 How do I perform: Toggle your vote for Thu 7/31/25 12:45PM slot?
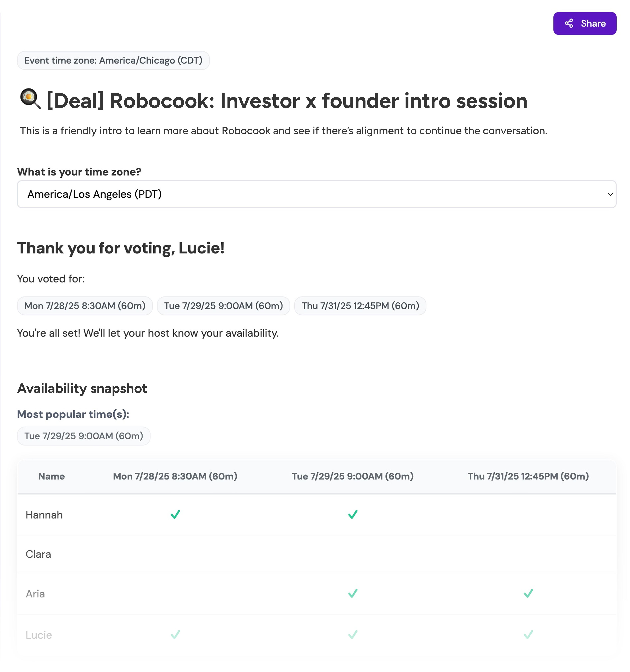pyautogui.click(x=359, y=306)
